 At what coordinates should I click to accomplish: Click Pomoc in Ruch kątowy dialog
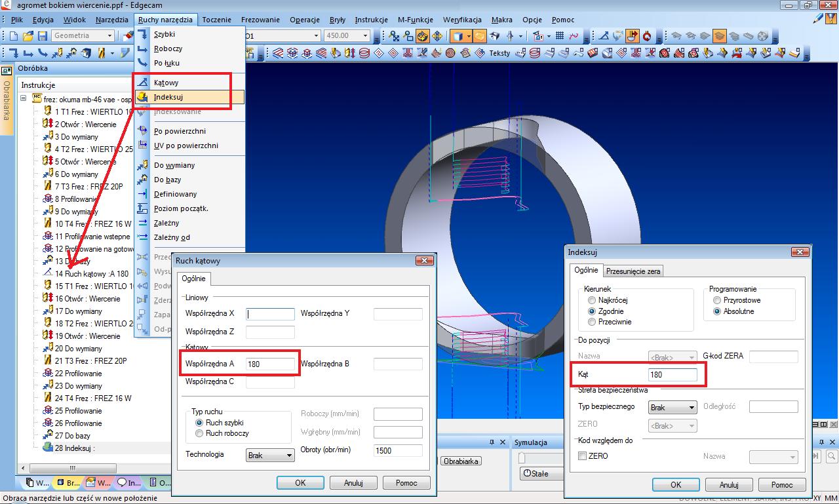point(406,482)
